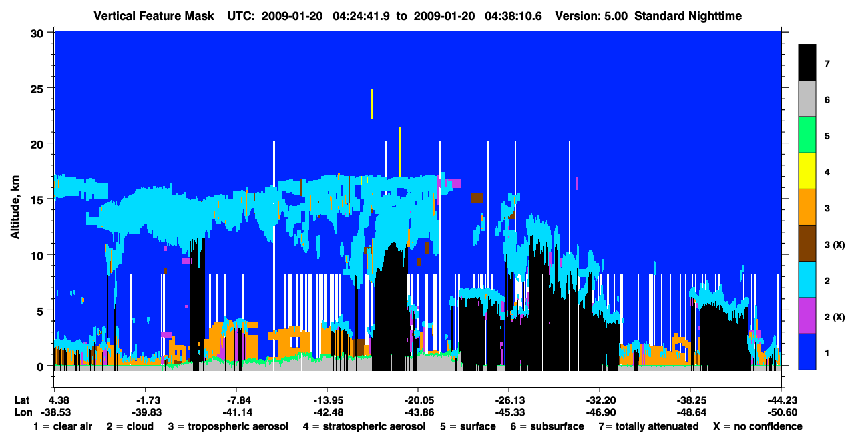
Task: Click the cyan legend swatch labeled 2
Action: tap(807, 280)
